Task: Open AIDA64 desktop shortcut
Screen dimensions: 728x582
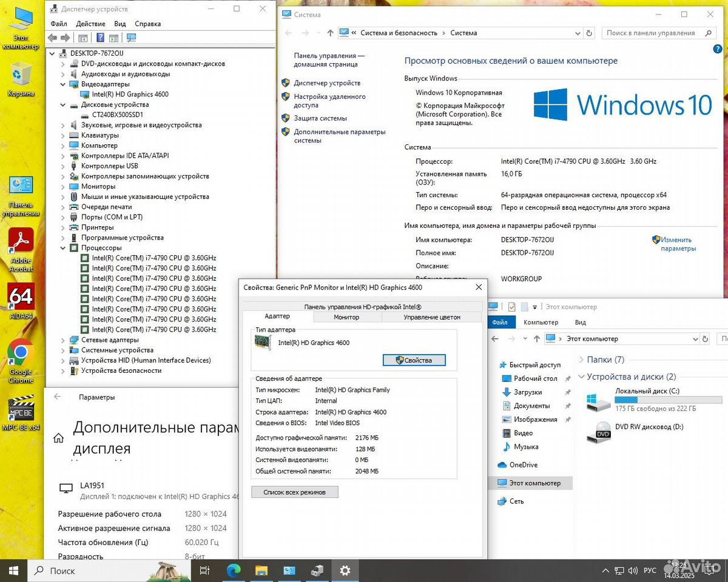Action: pos(21,300)
